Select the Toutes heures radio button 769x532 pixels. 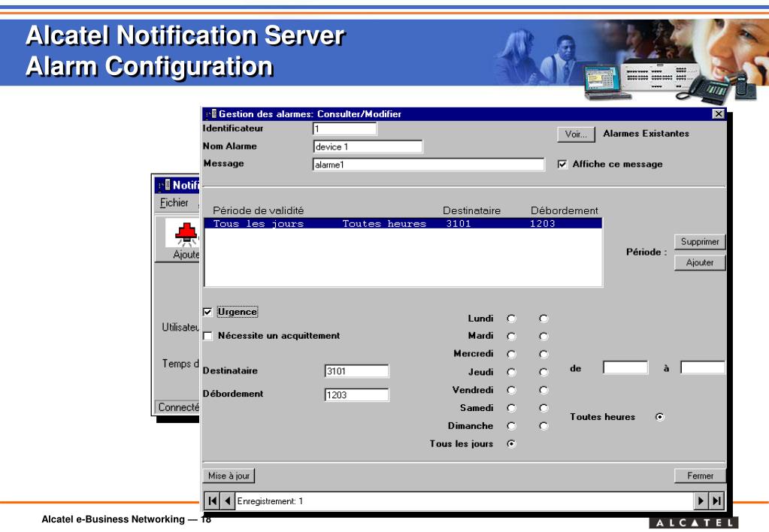coord(660,417)
